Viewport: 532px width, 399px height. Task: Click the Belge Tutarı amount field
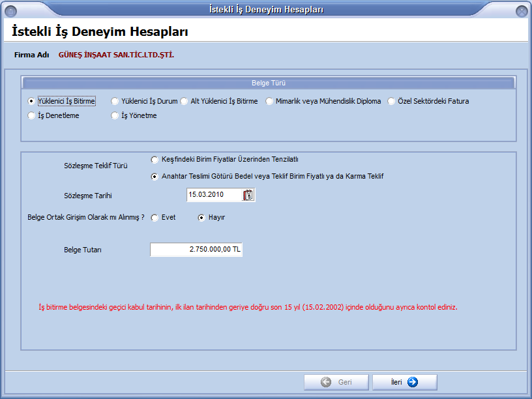point(196,250)
